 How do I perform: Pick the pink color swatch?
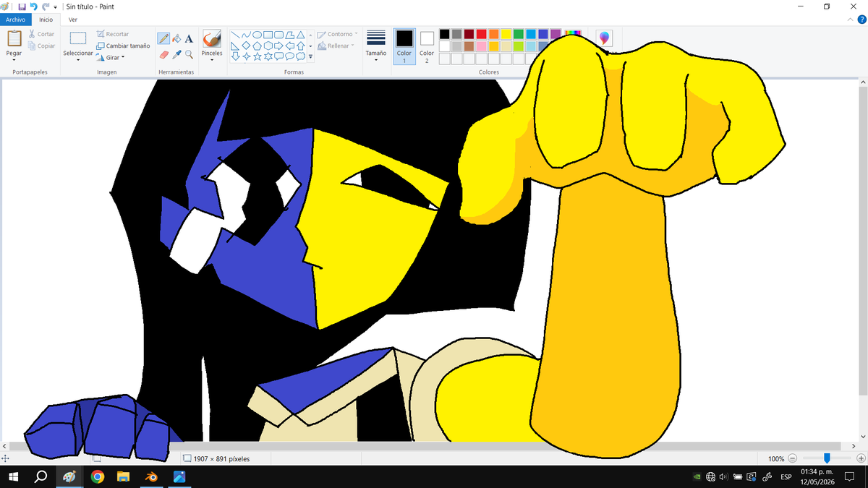tap(482, 46)
